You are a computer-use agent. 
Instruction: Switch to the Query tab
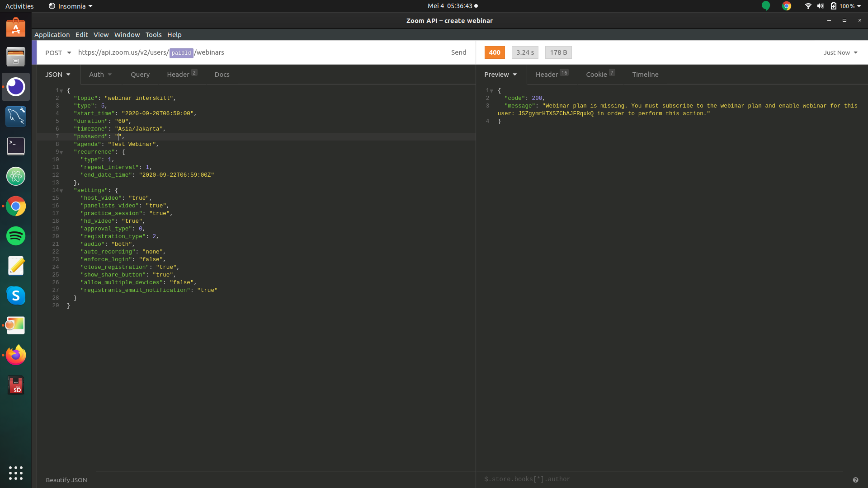(140, 75)
